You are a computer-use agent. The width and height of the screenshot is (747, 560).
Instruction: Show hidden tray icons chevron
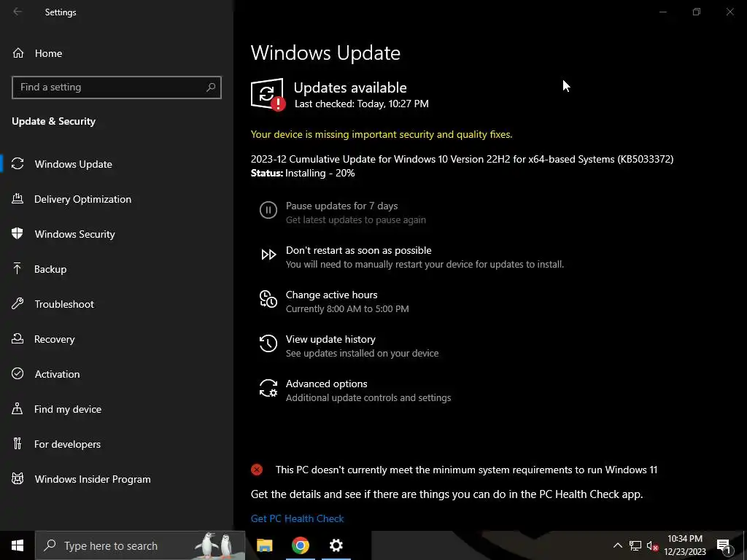[x=617, y=545]
